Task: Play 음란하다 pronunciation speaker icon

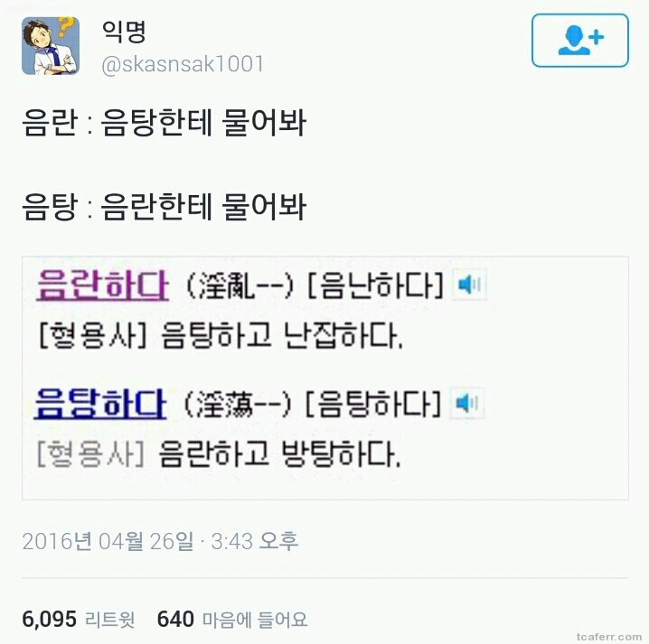Action: click(470, 285)
